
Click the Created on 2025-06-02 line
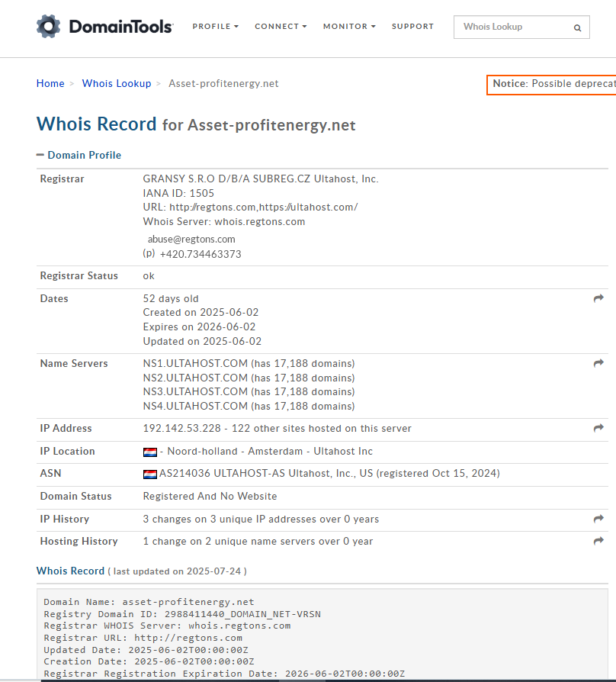(x=201, y=313)
